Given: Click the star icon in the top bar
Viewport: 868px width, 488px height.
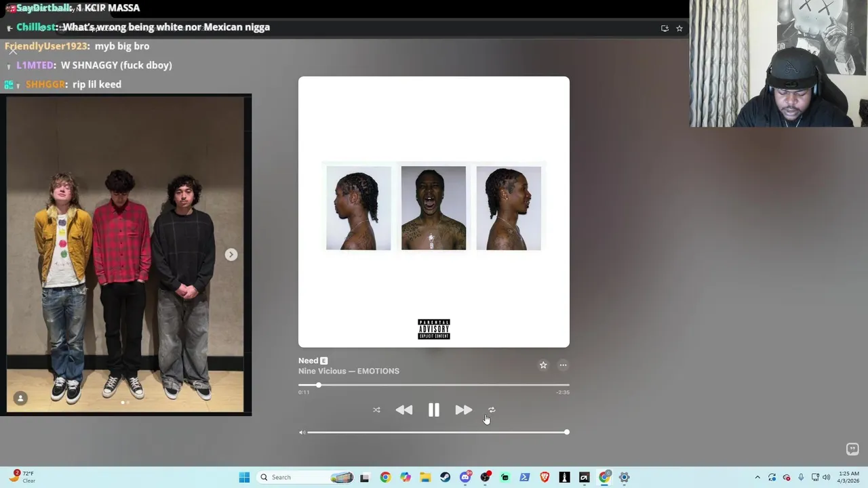Looking at the screenshot, I should pos(679,28).
